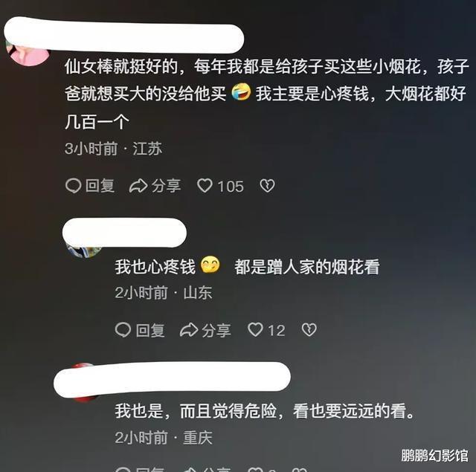Click the 回复 label under the 山东 reply
Screen dimensions: 476x472
click(x=150, y=330)
